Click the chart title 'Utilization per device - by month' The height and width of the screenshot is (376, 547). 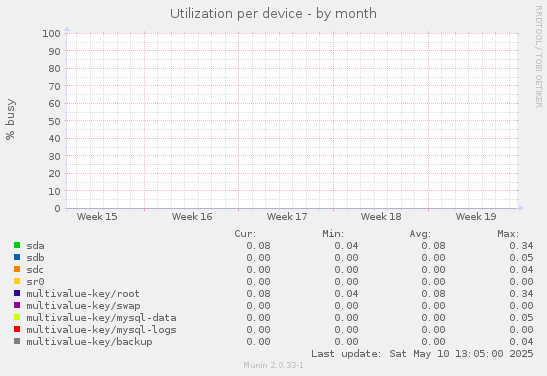274,14
